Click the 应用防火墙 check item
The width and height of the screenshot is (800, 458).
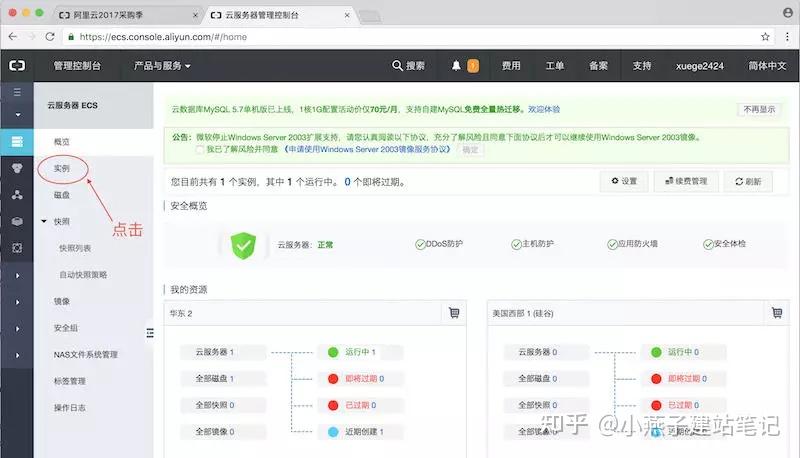pyautogui.click(x=632, y=244)
